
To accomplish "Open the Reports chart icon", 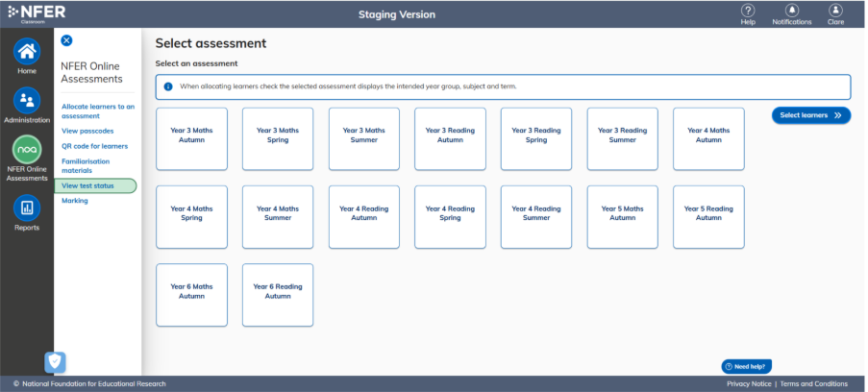I will tap(27, 208).
